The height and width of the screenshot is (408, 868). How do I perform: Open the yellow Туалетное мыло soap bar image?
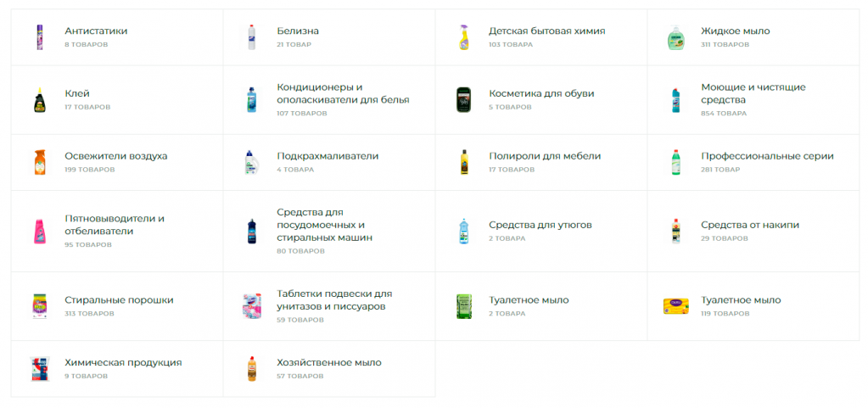click(675, 305)
